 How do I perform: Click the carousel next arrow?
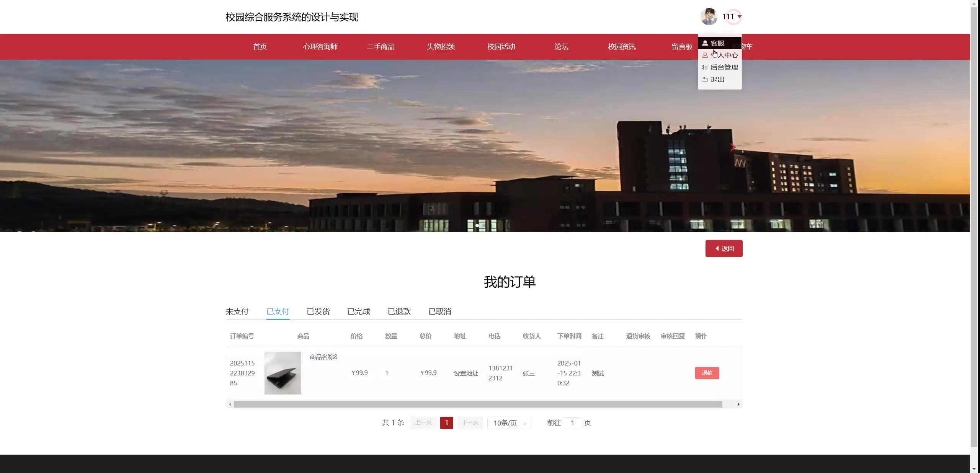tap(733, 147)
